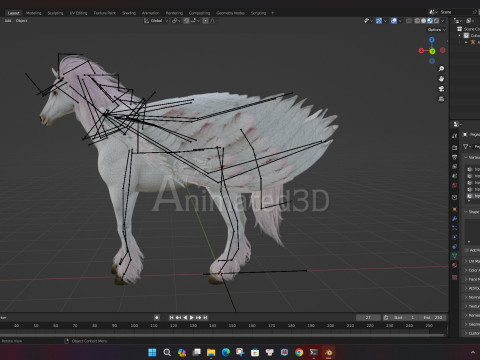Expand the Collection in the outliner
Image resolution: width=480 pixels, height=360 pixels.
coord(460,35)
